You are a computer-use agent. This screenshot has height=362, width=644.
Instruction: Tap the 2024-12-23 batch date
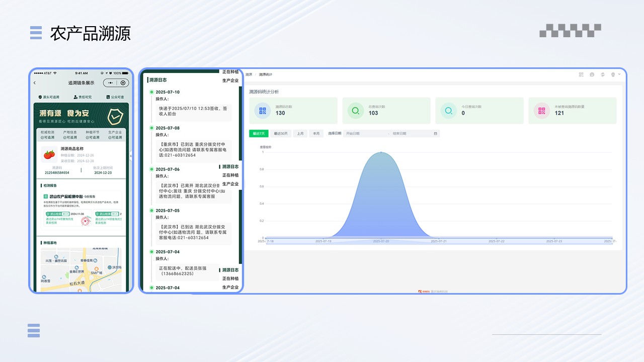(x=103, y=172)
